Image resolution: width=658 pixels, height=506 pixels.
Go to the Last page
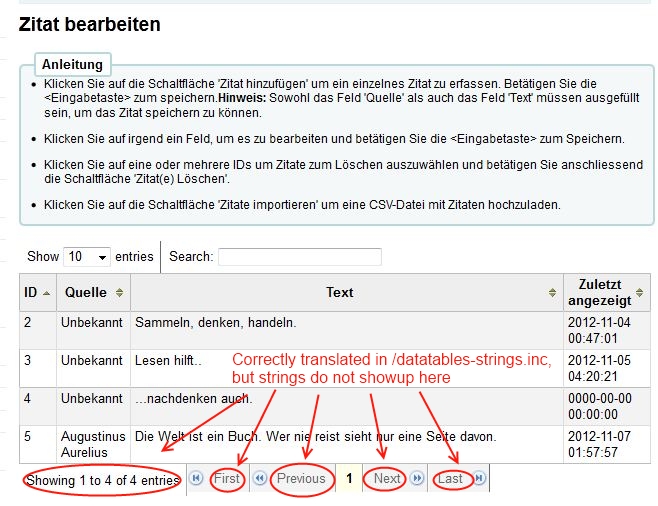pyautogui.click(x=450, y=479)
